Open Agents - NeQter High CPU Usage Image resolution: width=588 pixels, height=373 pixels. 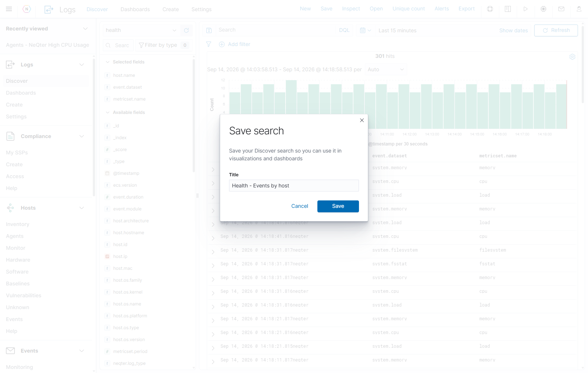click(x=48, y=45)
